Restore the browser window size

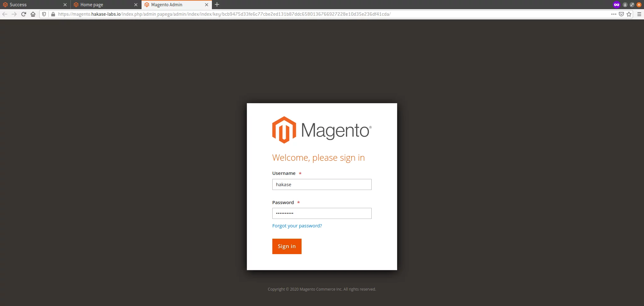pyautogui.click(x=632, y=5)
